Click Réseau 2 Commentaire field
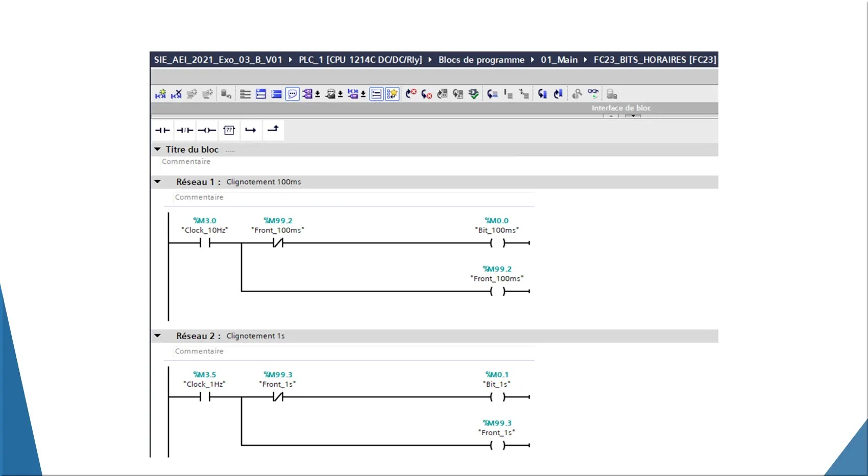Screen dimensions: 868x476 [x=199, y=351]
